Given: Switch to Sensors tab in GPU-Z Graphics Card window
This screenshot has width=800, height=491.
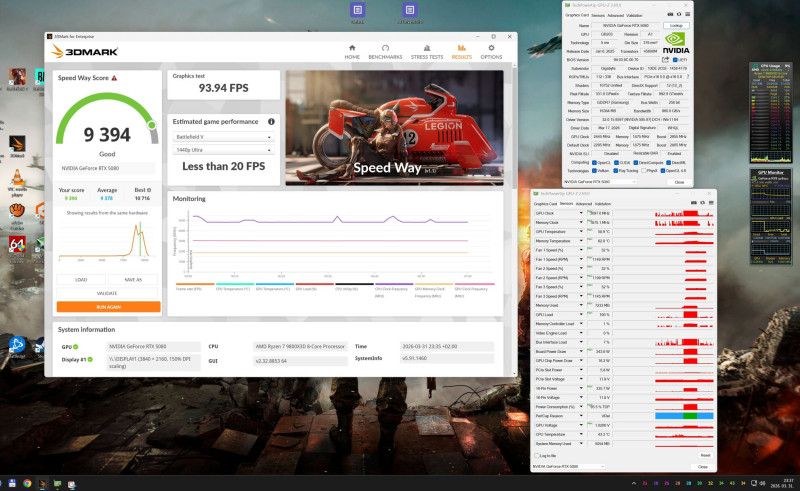Looking at the screenshot, I should (x=598, y=15).
